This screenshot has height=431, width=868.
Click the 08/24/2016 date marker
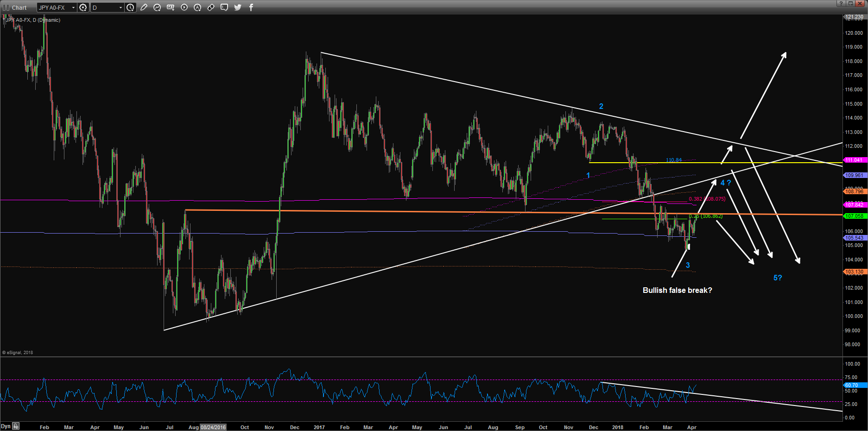click(213, 427)
